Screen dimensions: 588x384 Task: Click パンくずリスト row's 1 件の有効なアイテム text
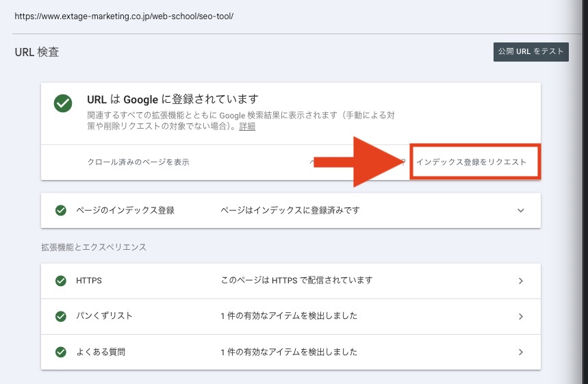pyautogui.click(x=289, y=316)
